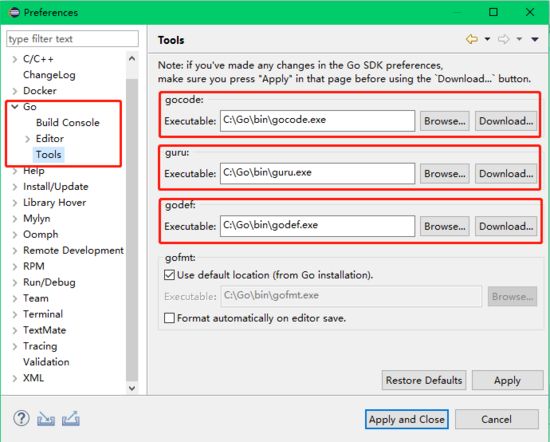Open the forward history dropdown arrow
This screenshot has height=442, width=550.
(519, 39)
